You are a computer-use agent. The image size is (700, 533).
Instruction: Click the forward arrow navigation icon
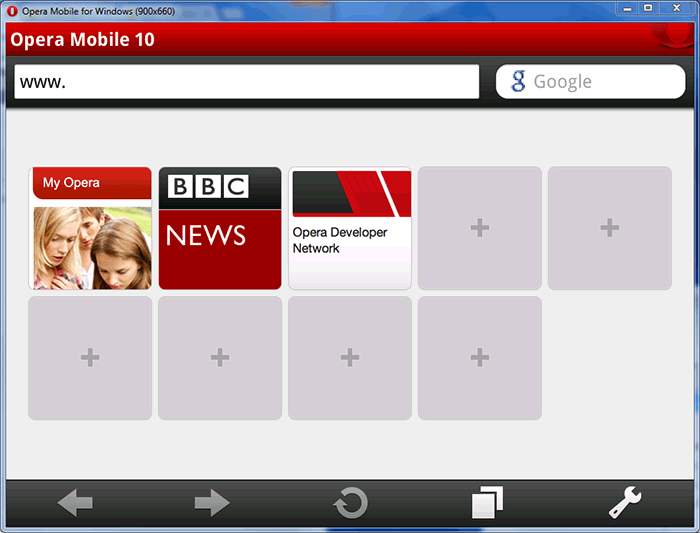click(212, 503)
